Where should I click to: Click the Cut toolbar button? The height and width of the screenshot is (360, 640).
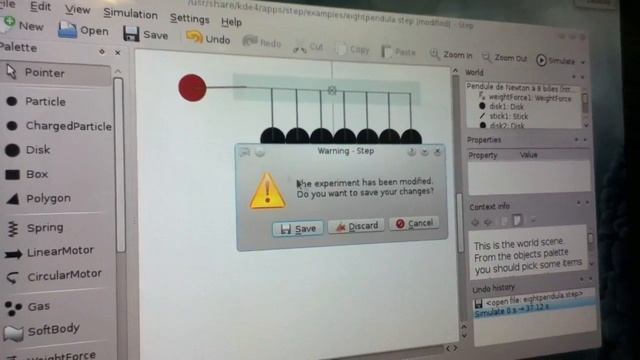point(308,47)
